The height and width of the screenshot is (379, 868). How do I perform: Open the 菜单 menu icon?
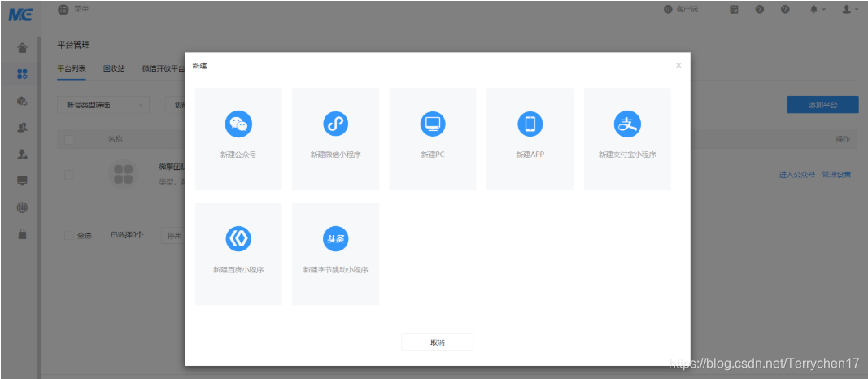click(63, 10)
